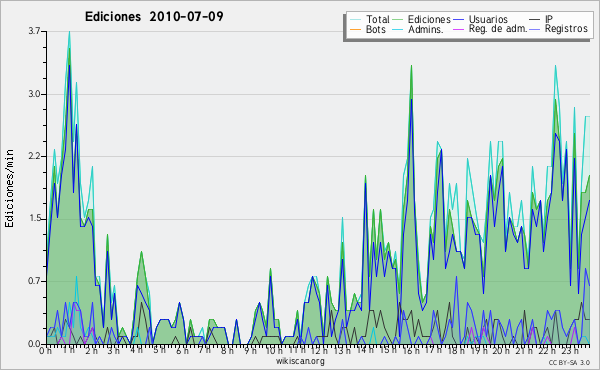600x370 pixels.
Task: Click the green Ediciones legend line swatch
Action: 398,20
